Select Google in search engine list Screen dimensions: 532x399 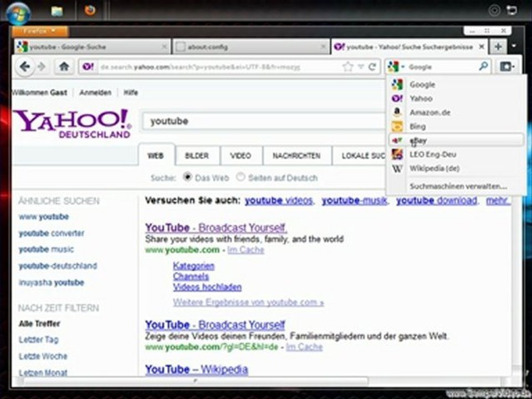(456, 84)
